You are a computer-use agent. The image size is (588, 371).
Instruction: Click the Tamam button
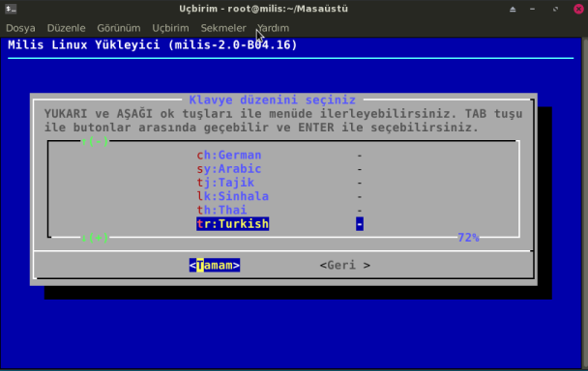(x=215, y=266)
